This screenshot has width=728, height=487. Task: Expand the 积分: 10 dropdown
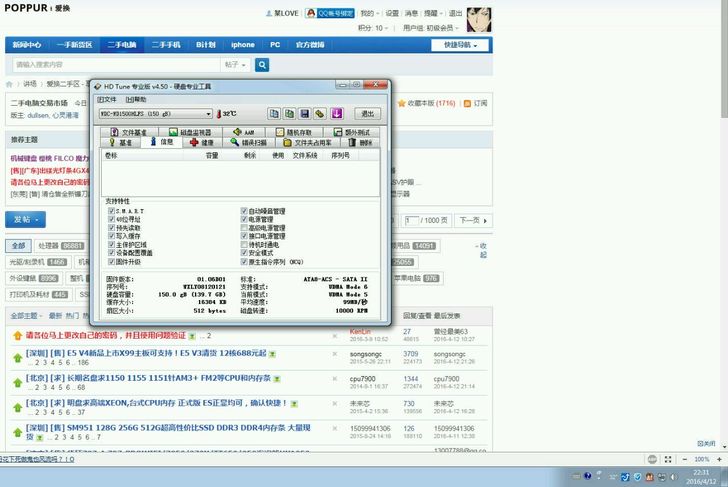coord(373,28)
